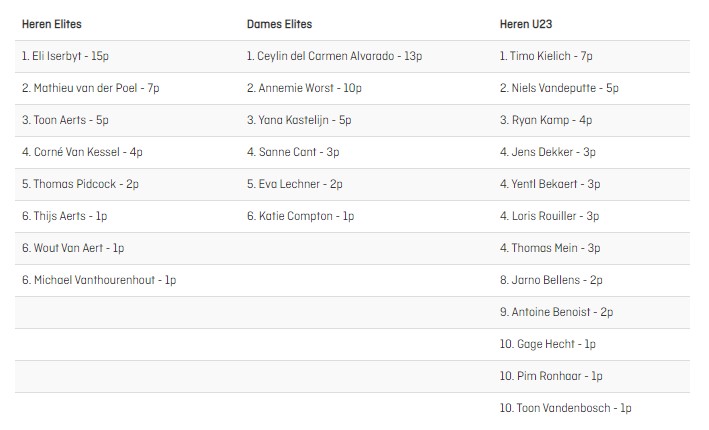
Task: Select Toon Aerts with 5p
Action: tap(65, 120)
